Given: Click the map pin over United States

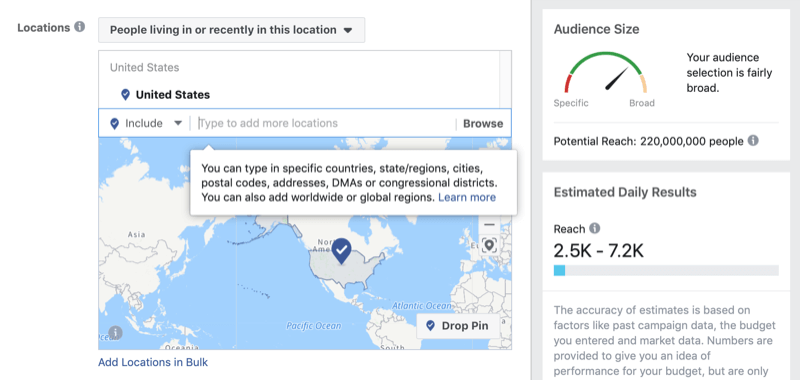Looking at the screenshot, I should pos(342,251).
